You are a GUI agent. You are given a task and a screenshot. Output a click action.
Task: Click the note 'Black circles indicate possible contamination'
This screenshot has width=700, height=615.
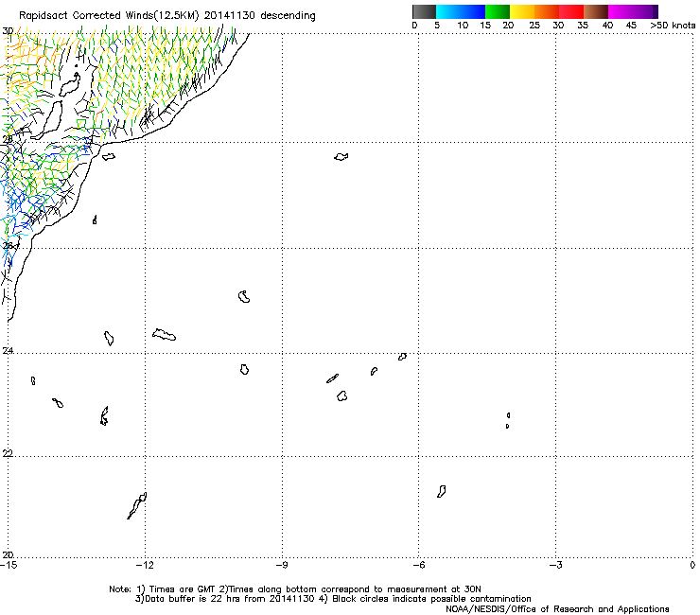[431, 599]
